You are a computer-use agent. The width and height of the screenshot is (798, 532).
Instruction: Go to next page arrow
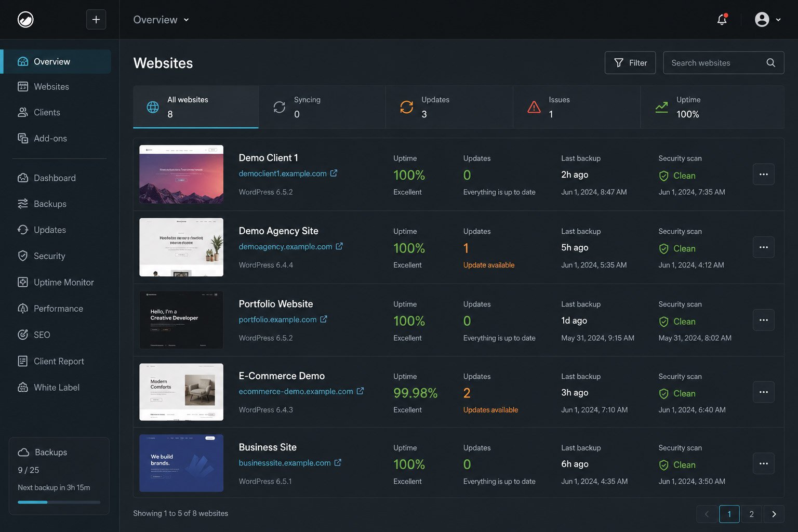pyautogui.click(x=774, y=514)
